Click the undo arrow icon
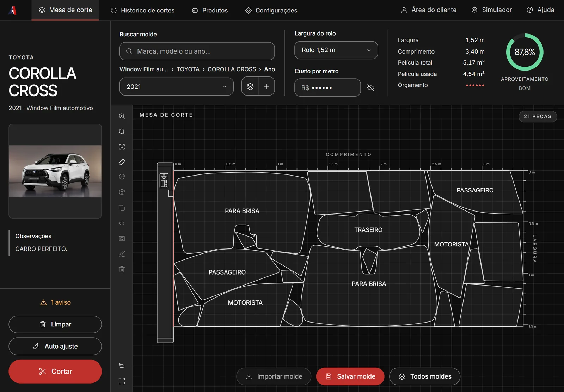The height and width of the screenshot is (392, 564). (x=122, y=366)
